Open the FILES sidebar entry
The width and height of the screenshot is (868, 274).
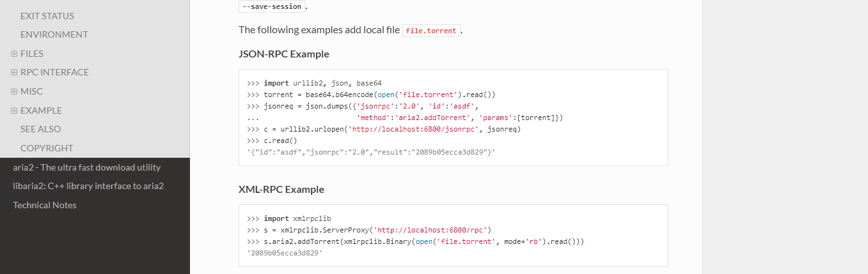(x=32, y=54)
